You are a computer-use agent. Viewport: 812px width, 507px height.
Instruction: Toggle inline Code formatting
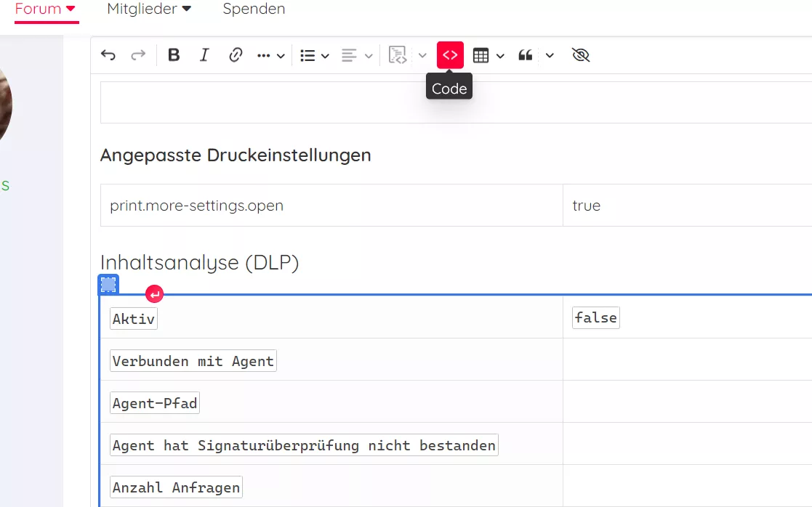pyautogui.click(x=450, y=54)
